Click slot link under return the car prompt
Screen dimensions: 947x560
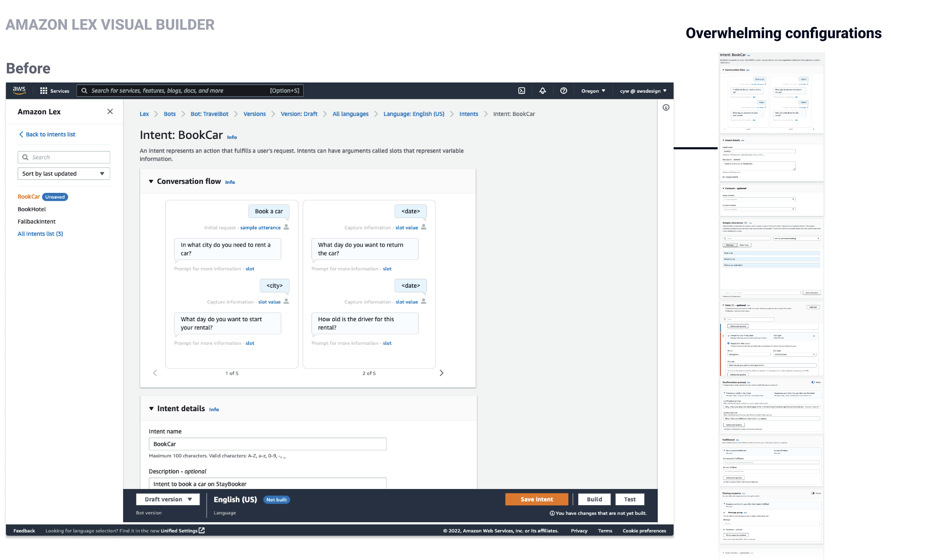pyautogui.click(x=387, y=269)
